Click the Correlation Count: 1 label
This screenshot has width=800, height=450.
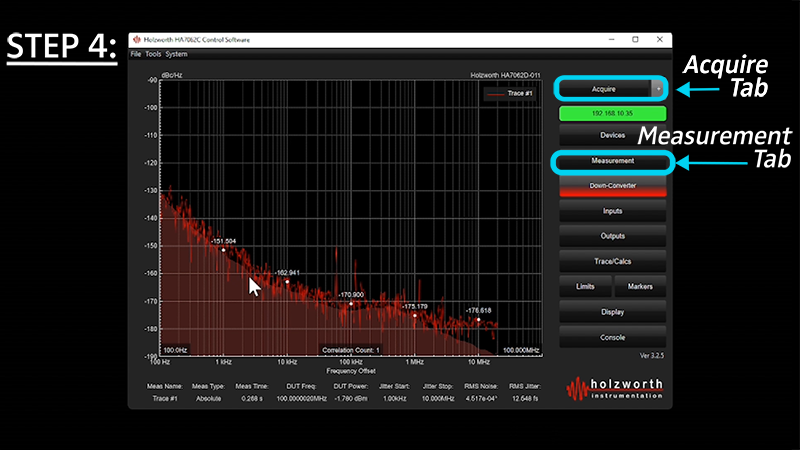pyautogui.click(x=351, y=350)
